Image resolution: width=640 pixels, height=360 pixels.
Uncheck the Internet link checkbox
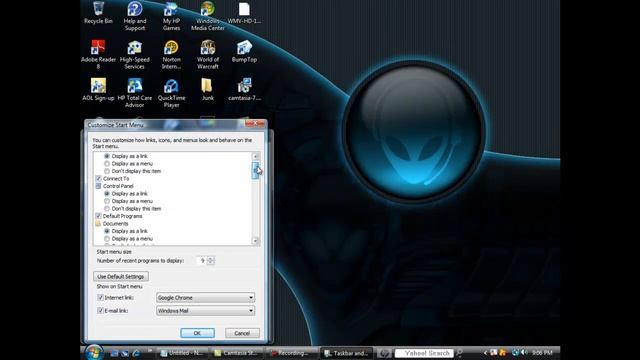[100, 298]
